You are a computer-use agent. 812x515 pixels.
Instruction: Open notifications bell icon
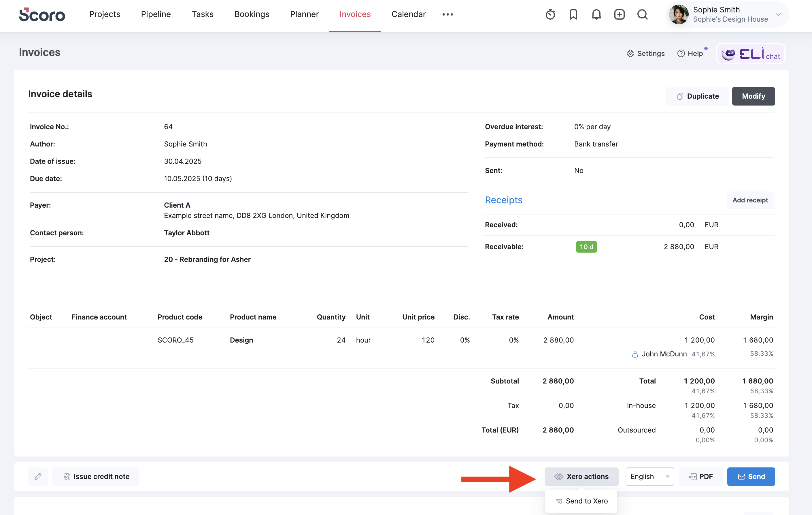[x=596, y=14]
